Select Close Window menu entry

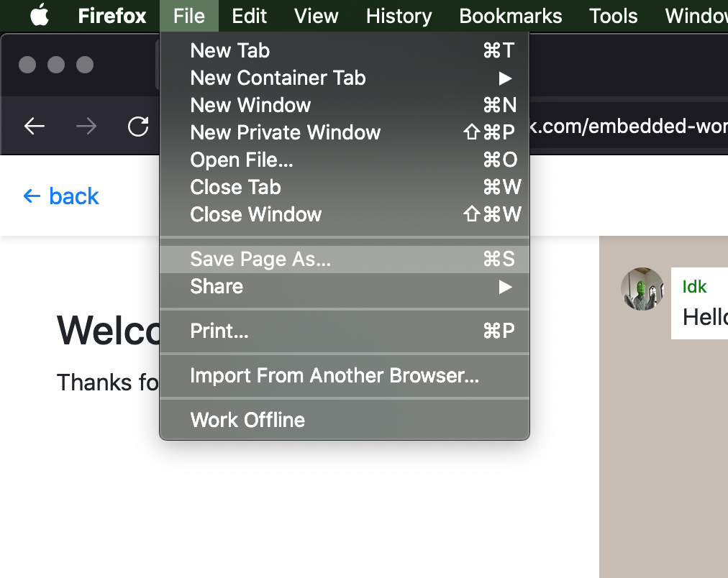[x=345, y=215]
